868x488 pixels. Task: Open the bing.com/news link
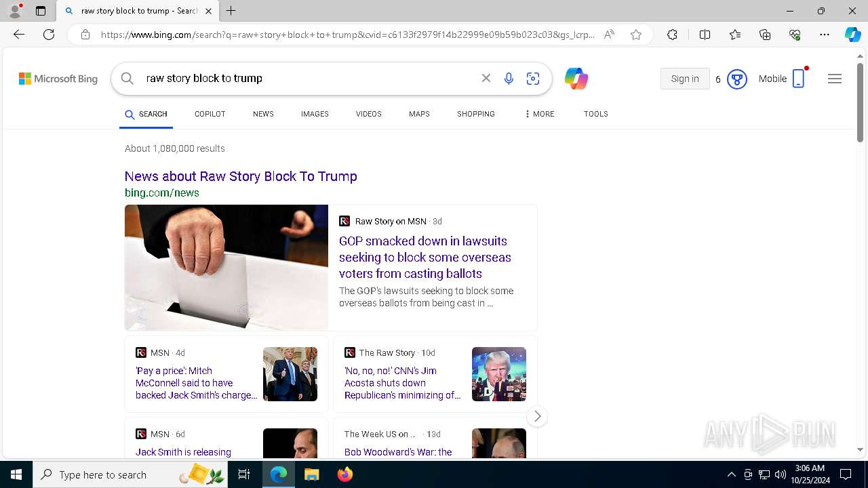pyautogui.click(x=162, y=193)
